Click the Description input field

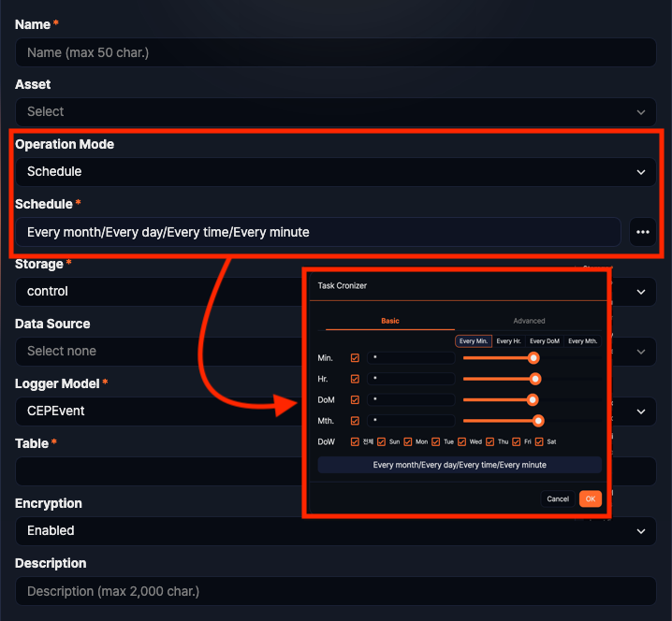[x=336, y=591]
